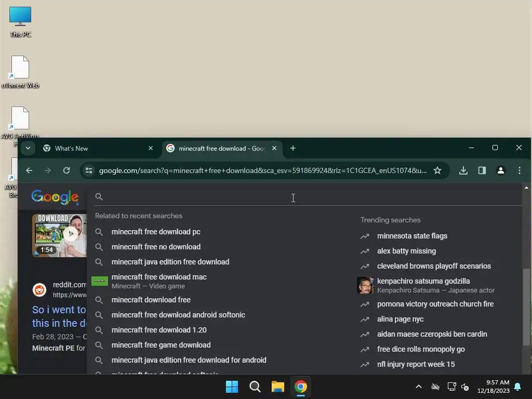Open site information icon in address bar
Image resolution: width=532 pixels, height=399 pixels.
89,170
